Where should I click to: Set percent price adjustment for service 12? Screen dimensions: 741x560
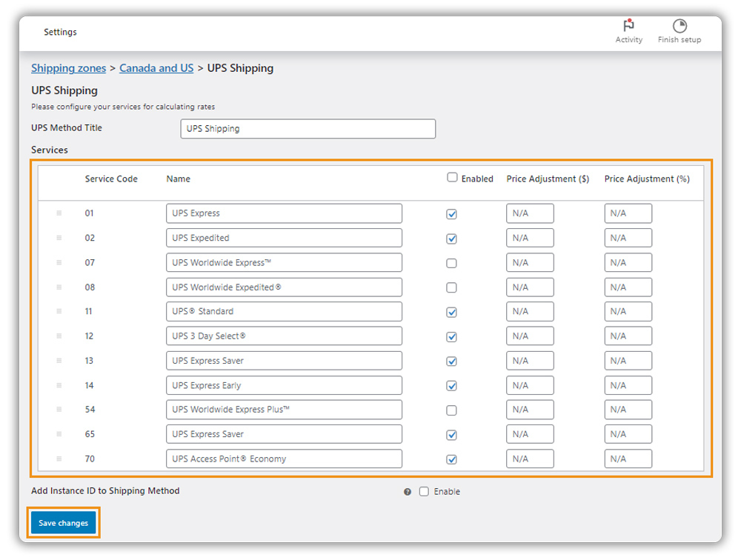click(628, 336)
